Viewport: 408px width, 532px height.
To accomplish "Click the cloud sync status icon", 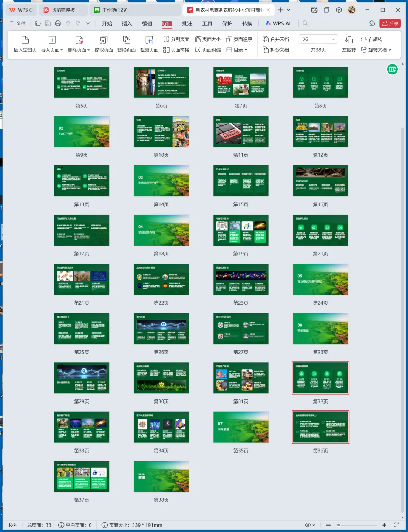I will tap(372, 23).
